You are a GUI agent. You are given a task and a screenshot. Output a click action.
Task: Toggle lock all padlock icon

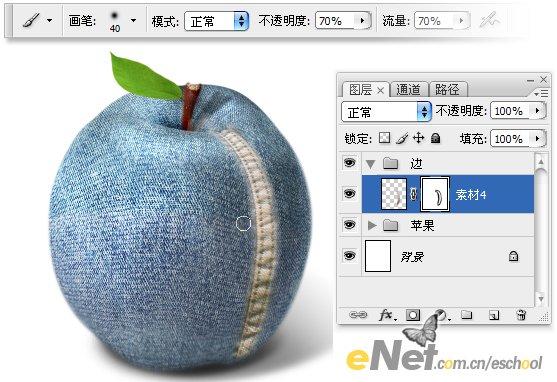(x=436, y=138)
